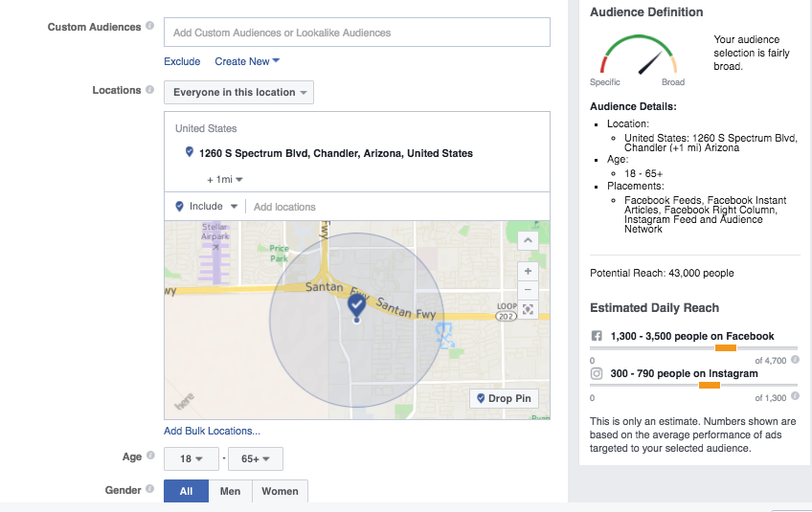Image resolution: width=812 pixels, height=512 pixels.
Task: Click the info icon next to Locations
Action: point(149,90)
